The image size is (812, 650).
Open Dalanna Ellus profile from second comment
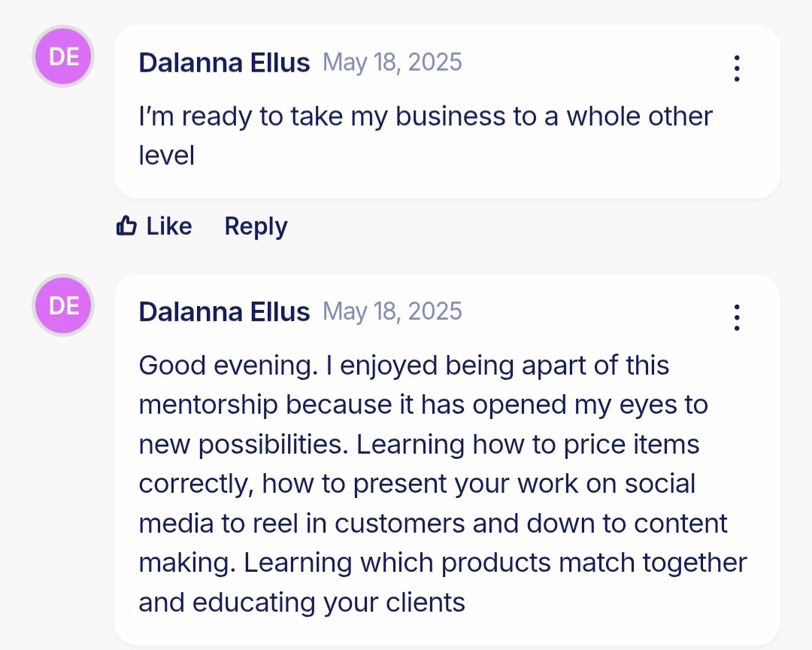coord(224,312)
